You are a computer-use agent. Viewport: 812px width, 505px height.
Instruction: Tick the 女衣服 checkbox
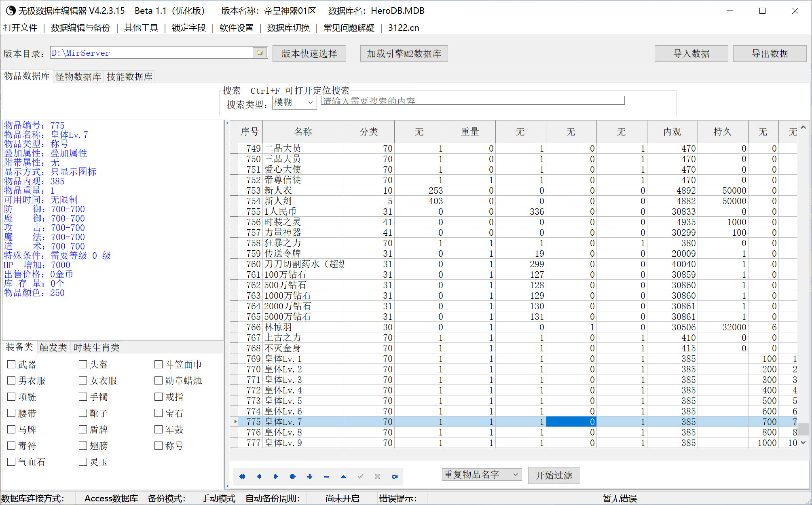(83, 380)
